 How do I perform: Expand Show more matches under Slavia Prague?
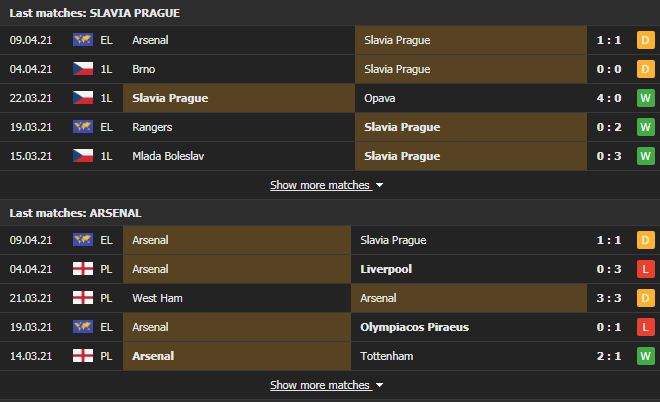[320, 185]
